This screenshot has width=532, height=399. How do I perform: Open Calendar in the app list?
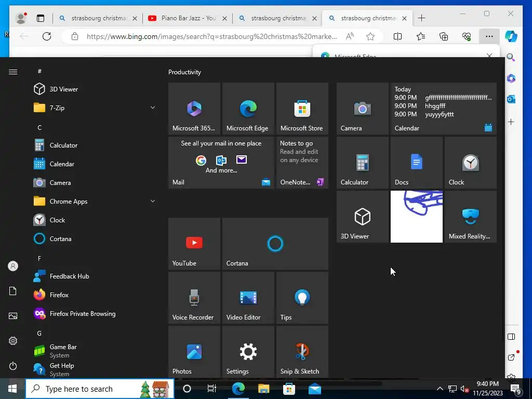(x=95, y=164)
